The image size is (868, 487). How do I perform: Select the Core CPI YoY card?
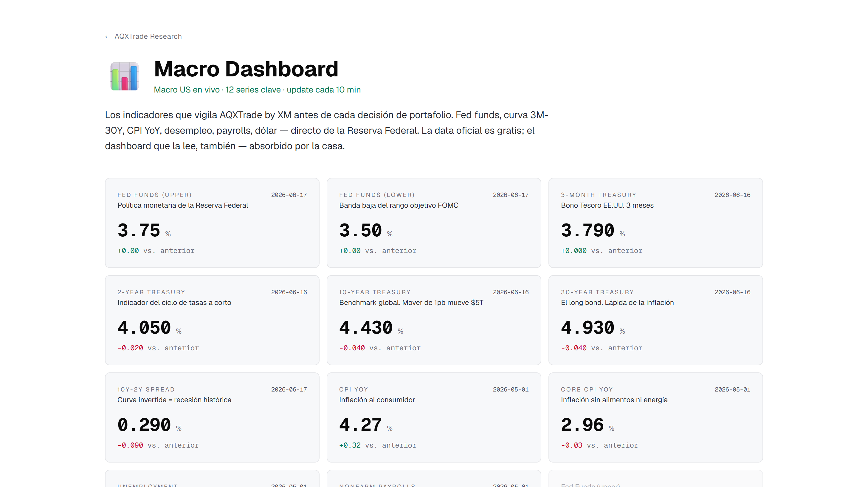point(655,417)
